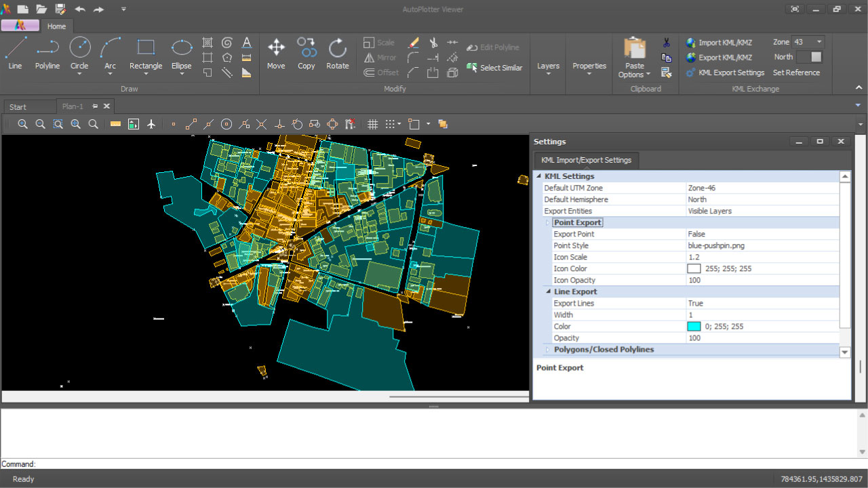Click Export Lines value True
This screenshot has width=868, height=488.
pos(695,303)
